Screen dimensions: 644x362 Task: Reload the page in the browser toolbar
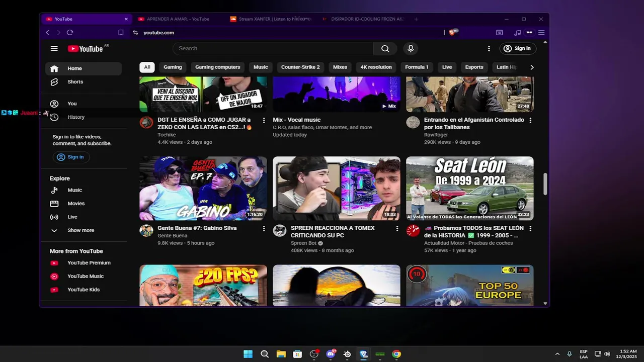70,33
